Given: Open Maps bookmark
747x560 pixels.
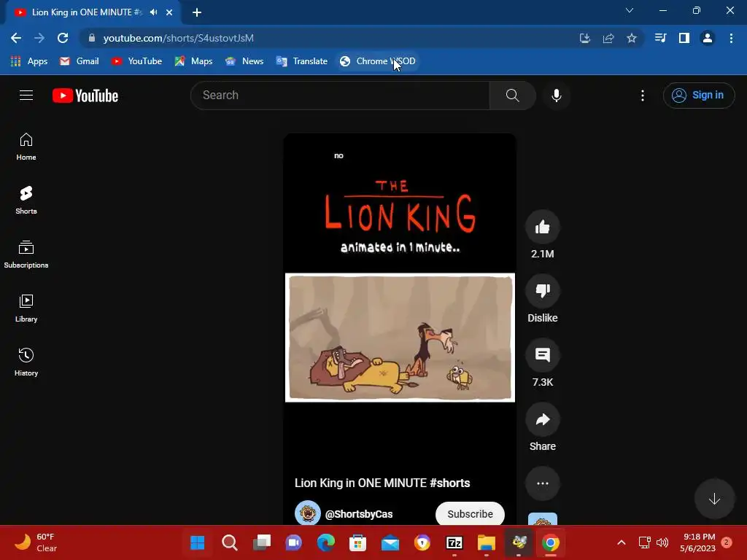Looking at the screenshot, I should click(193, 61).
